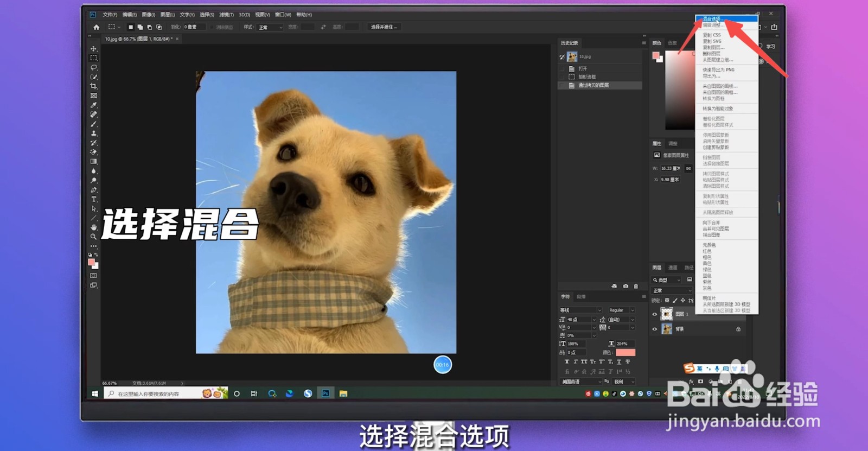The height and width of the screenshot is (451, 868).
Task: Open the 文件(F) menu
Action: click(110, 15)
